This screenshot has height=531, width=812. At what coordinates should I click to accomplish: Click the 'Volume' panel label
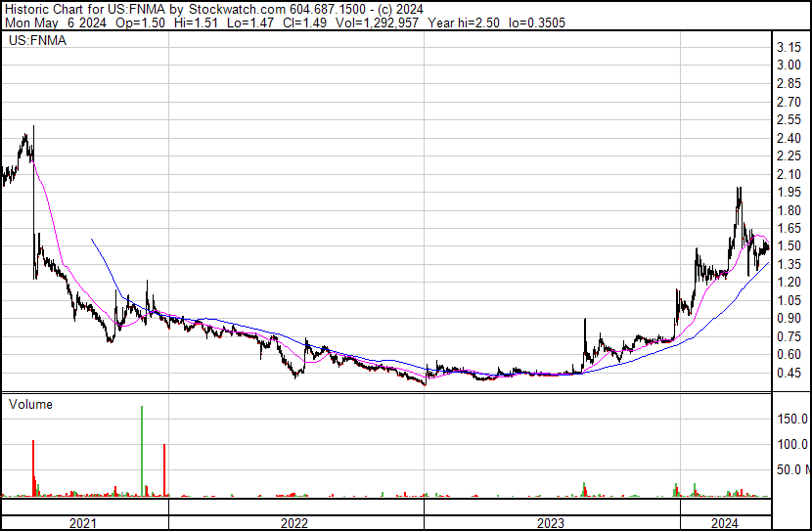click(30, 404)
